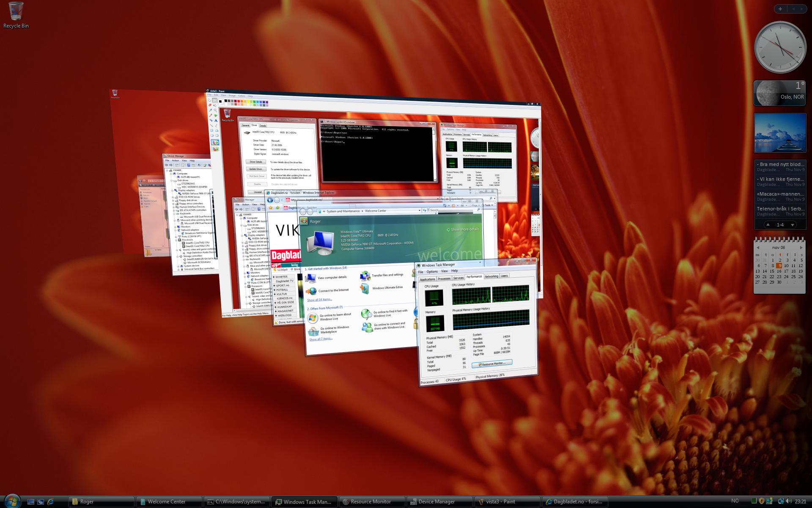The image size is (812, 508).
Task: Click the slideshow picture gadget
Action: point(780,133)
